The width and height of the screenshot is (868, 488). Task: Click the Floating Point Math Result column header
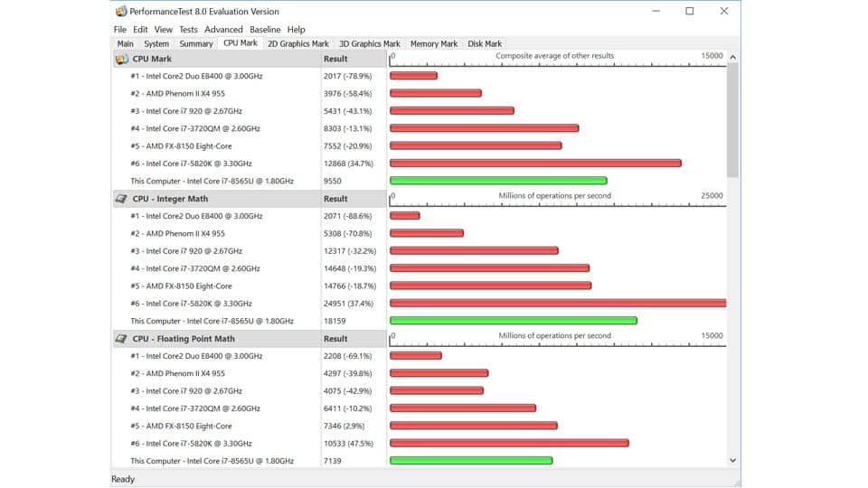click(x=335, y=339)
